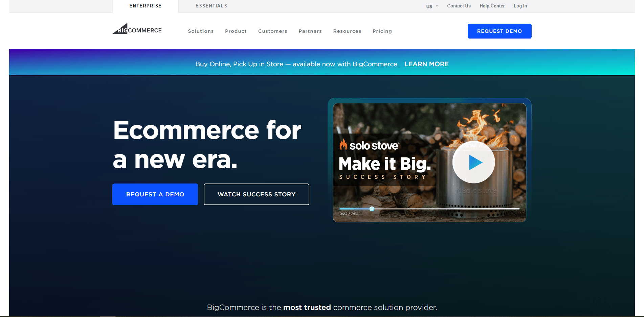Viewport: 644px width, 317px height.
Task: Open the Contact Us link
Action: click(x=459, y=6)
